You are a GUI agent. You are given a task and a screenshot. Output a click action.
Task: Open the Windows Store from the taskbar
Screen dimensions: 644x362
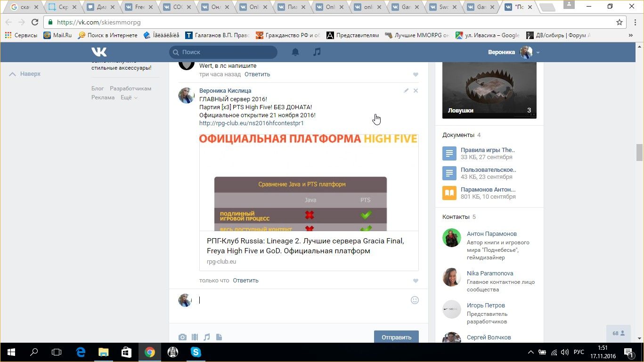pos(126,352)
